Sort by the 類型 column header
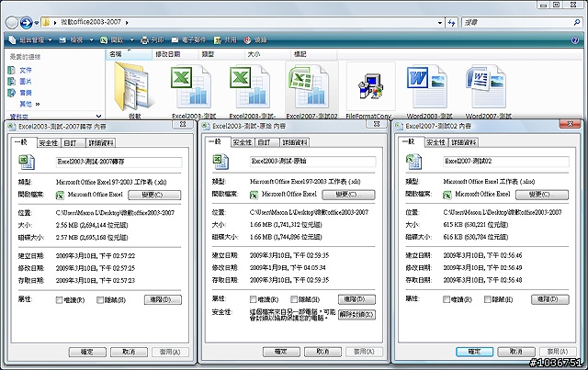588x370 pixels. (221, 54)
